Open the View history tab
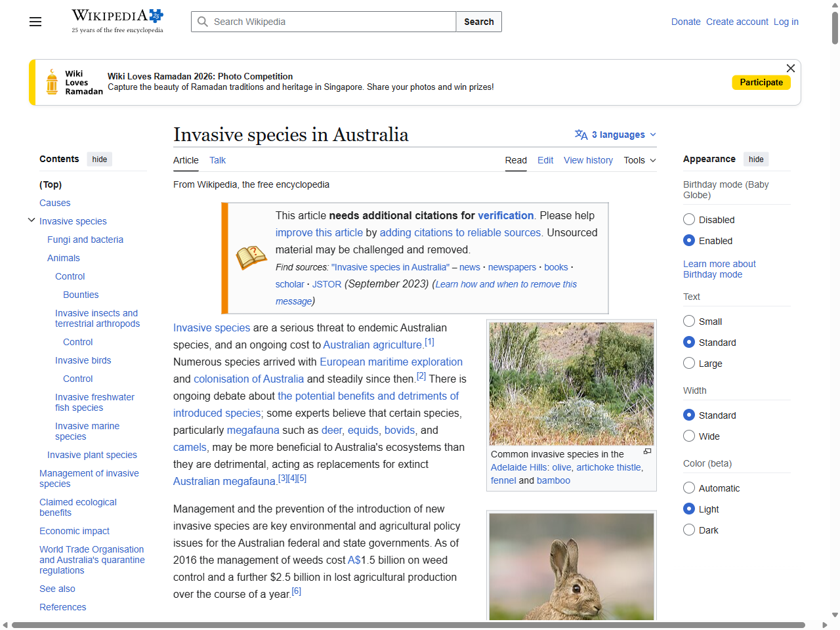 pyautogui.click(x=588, y=160)
